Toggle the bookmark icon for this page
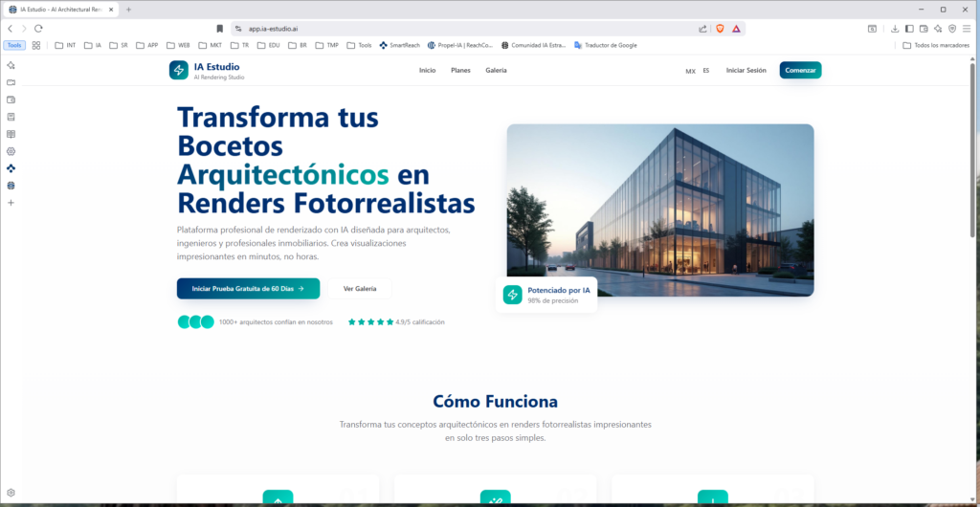The width and height of the screenshot is (980, 507). click(x=219, y=29)
